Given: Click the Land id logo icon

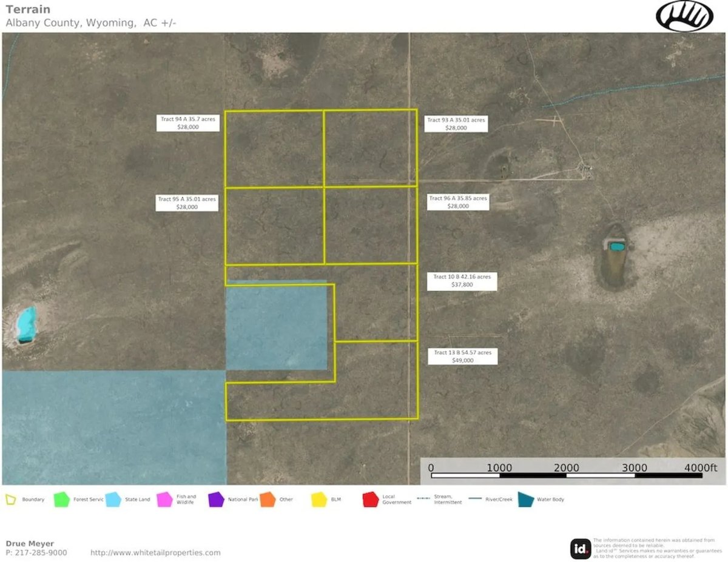Looking at the screenshot, I should tap(580, 549).
